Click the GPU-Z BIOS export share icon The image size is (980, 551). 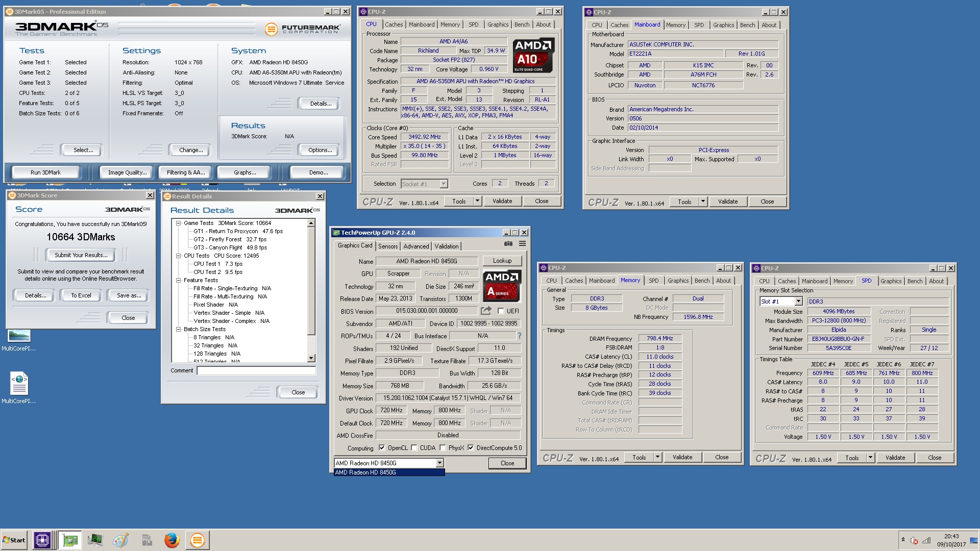(486, 310)
